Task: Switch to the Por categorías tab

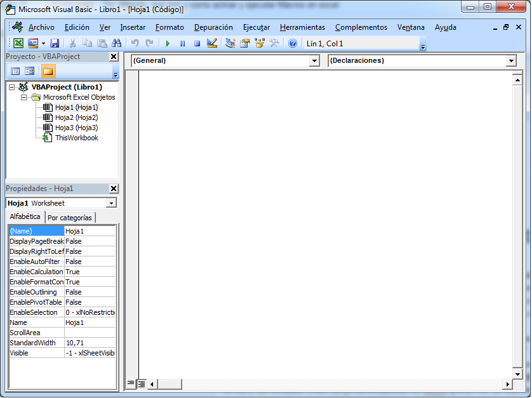Action: pyautogui.click(x=70, y=218)
